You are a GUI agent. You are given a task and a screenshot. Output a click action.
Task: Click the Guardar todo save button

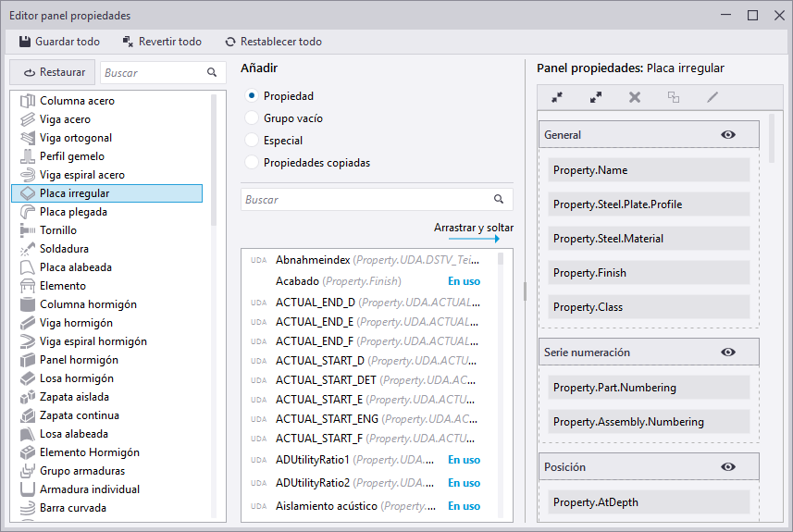tap(59, 42)
